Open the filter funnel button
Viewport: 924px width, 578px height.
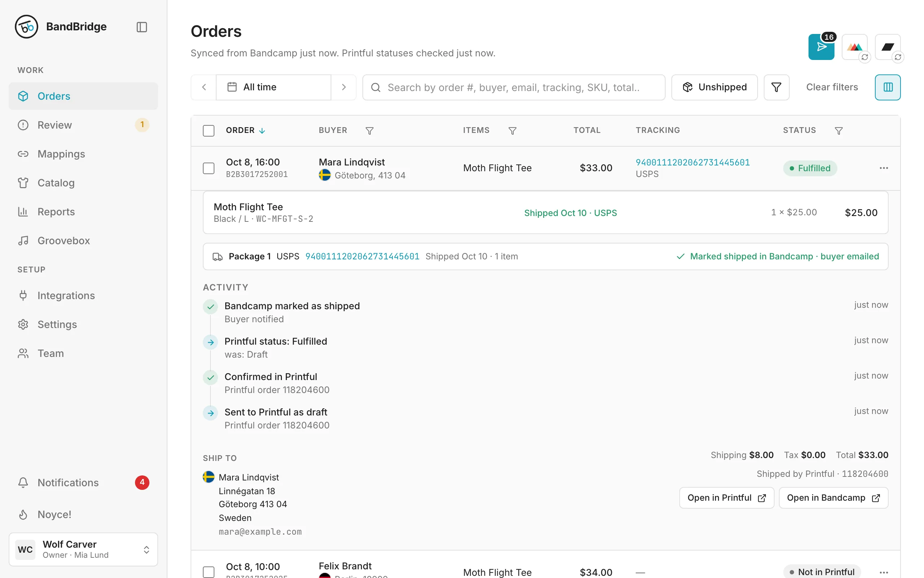click(x=776, y=87)
